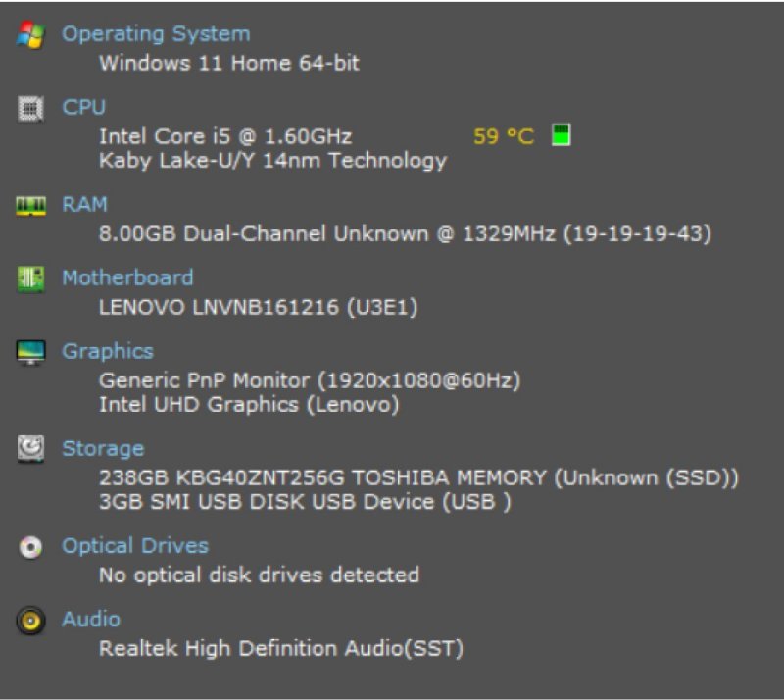Viewport: 784px width, 700px height.
Task: Click the Storage hard drive icon
Action: (30, 449)
